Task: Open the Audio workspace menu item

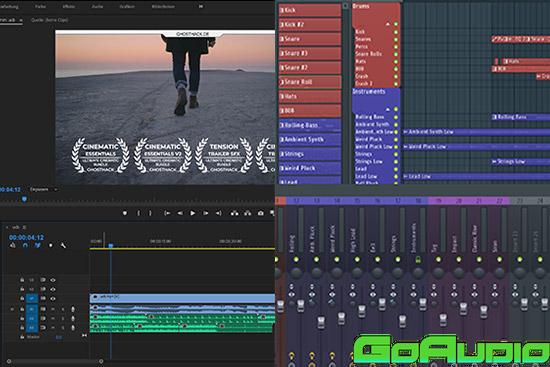Action: click(98, 6)
